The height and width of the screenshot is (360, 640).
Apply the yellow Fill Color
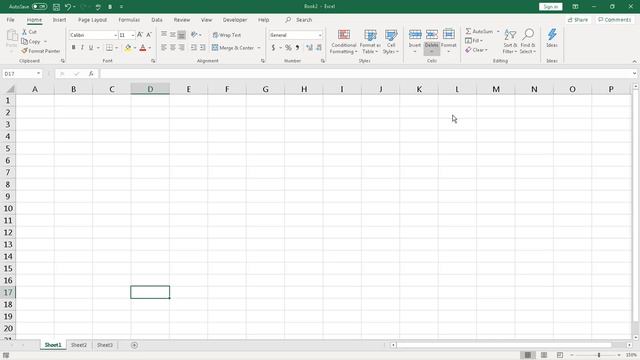128,48
